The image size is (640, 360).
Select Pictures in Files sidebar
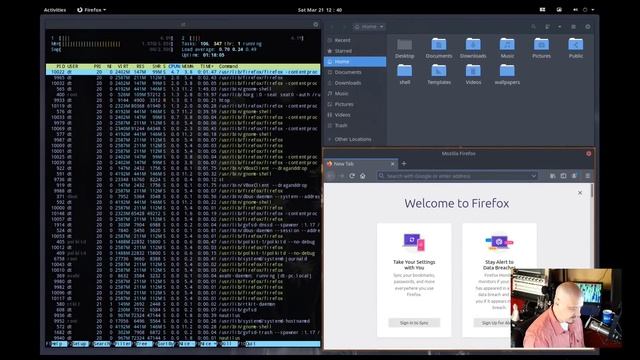[355, 104]
